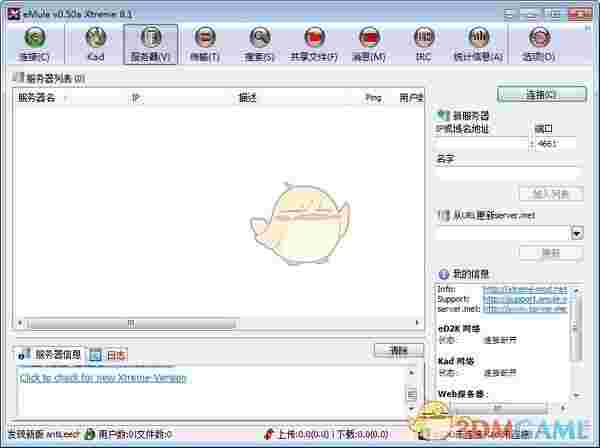
Task: Click the 用户数:0|文件数:0 status text
Action: point(135,435)
